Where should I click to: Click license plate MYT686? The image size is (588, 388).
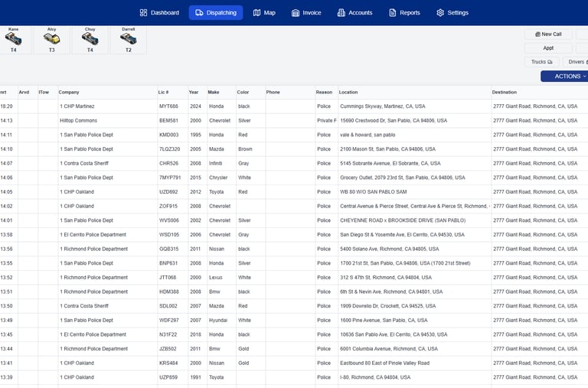pos(168,106)
